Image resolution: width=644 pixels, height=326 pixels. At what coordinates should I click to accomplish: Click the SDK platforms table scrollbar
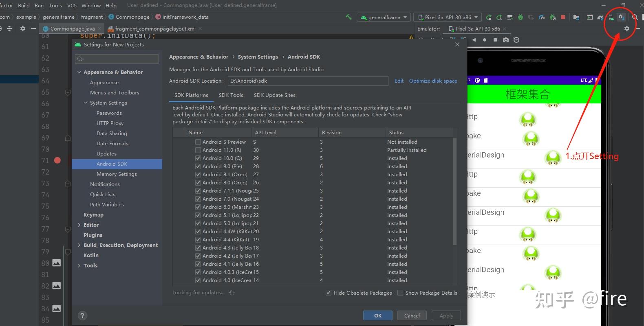[455, 191]
